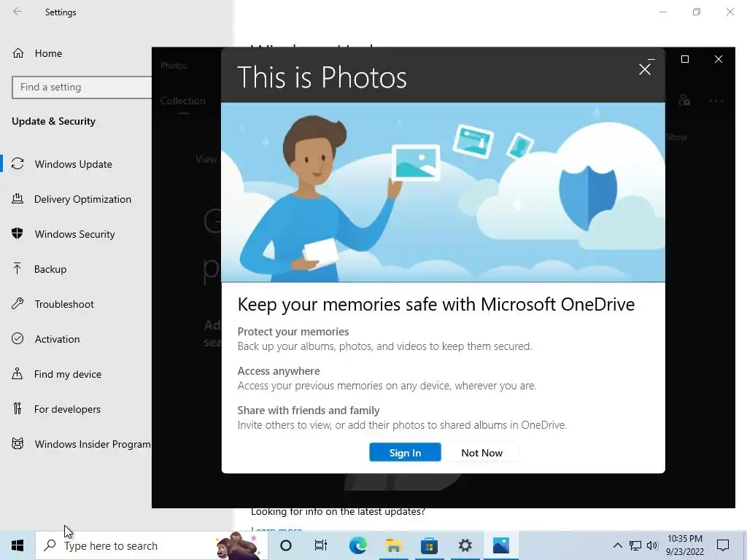Click the network tray icon

[635, 545]
